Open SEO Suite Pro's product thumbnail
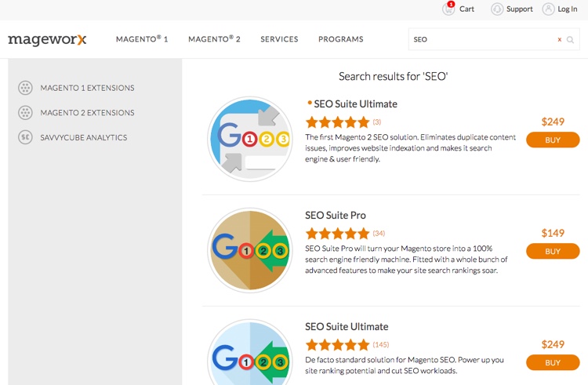588x385 pixels. click(250, 251)
